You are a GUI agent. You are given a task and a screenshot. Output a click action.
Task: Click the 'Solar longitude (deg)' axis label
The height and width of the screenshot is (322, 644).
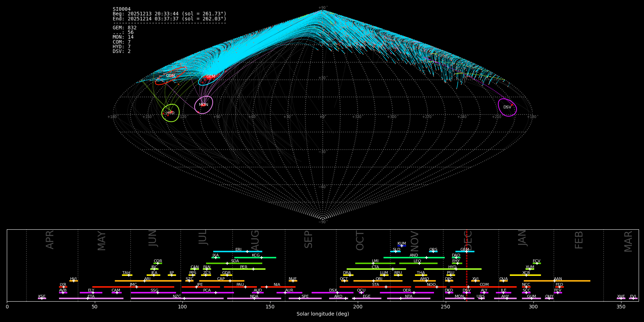(323, 314)
